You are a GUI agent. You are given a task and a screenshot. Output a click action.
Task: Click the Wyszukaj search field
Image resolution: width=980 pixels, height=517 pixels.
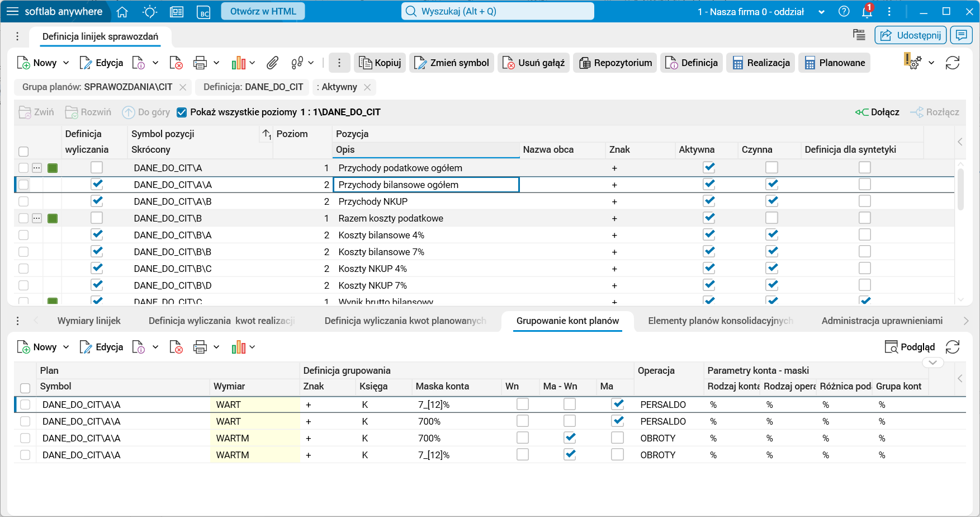pos(498,11)
